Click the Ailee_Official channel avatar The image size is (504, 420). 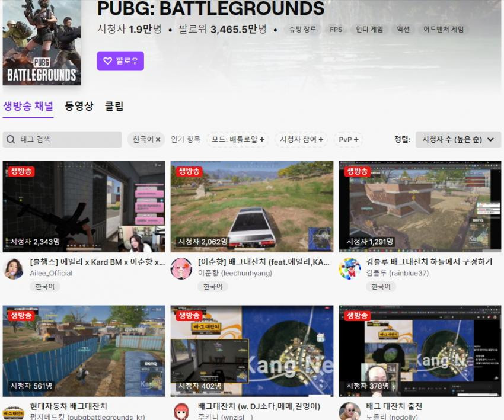(x=14, y=269)
